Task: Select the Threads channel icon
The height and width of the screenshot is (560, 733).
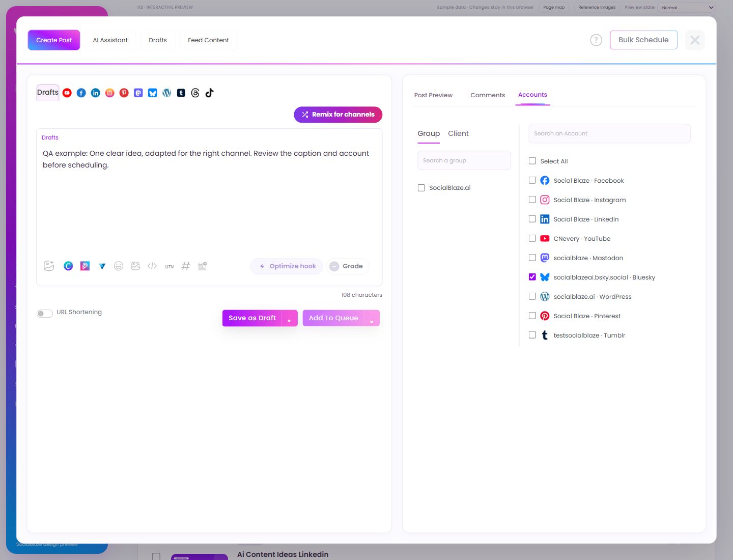Action: (195, 93)
